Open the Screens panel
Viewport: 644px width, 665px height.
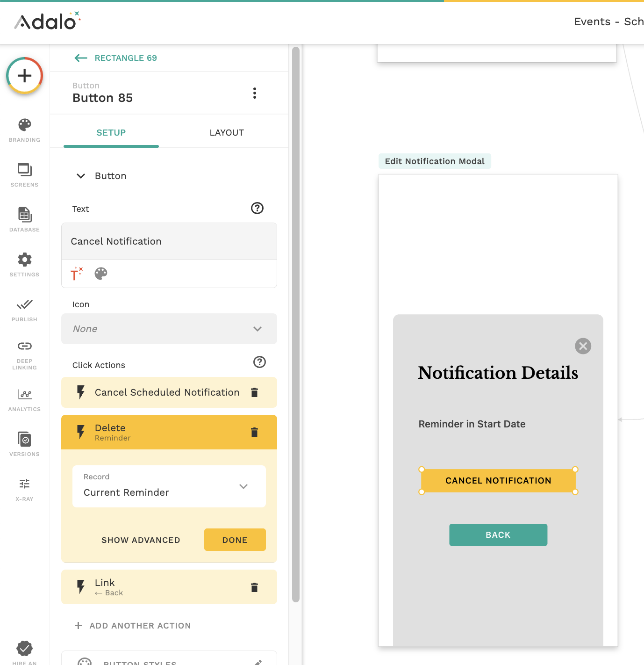[x=24, y=174]
